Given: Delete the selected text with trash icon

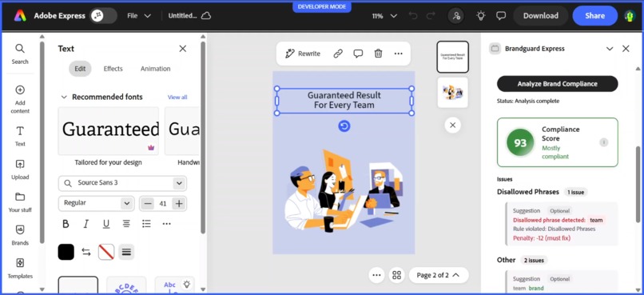Looking at the screenshot, I should [x=378, y=54].
